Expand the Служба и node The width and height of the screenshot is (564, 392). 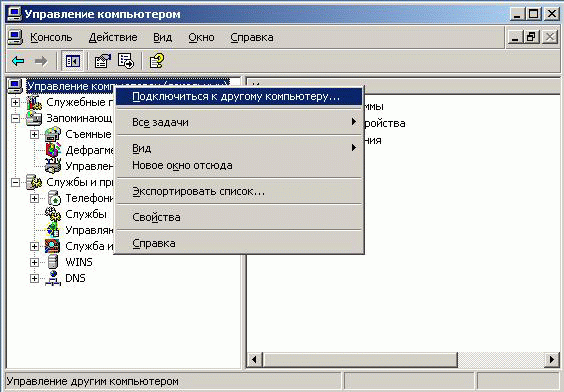pos(34,246)
